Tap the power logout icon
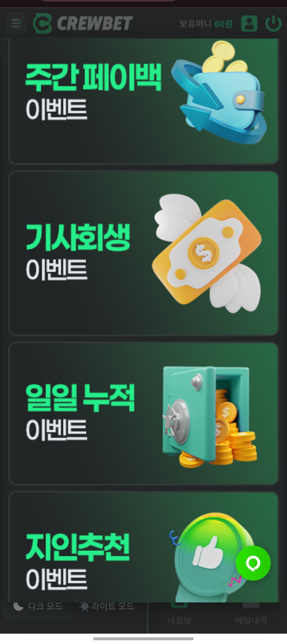This screenshot has height=644, width=287. coord(273,24)
